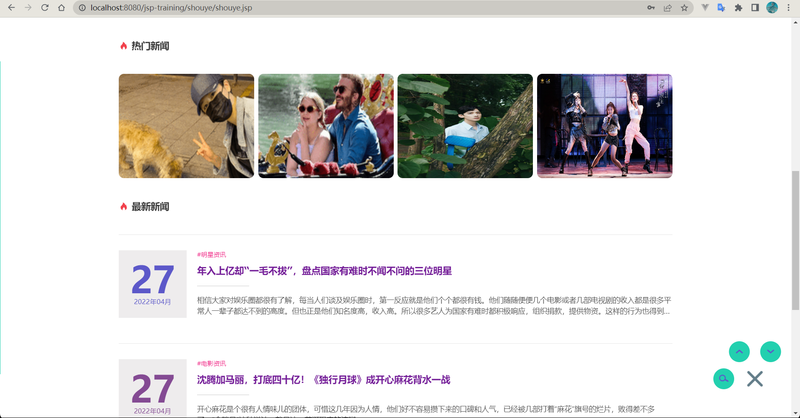Image resolution: width=800 pixels, height=418 pixels.
Task: Open article 年入上亿却一毛不拔
Action: 324,271
